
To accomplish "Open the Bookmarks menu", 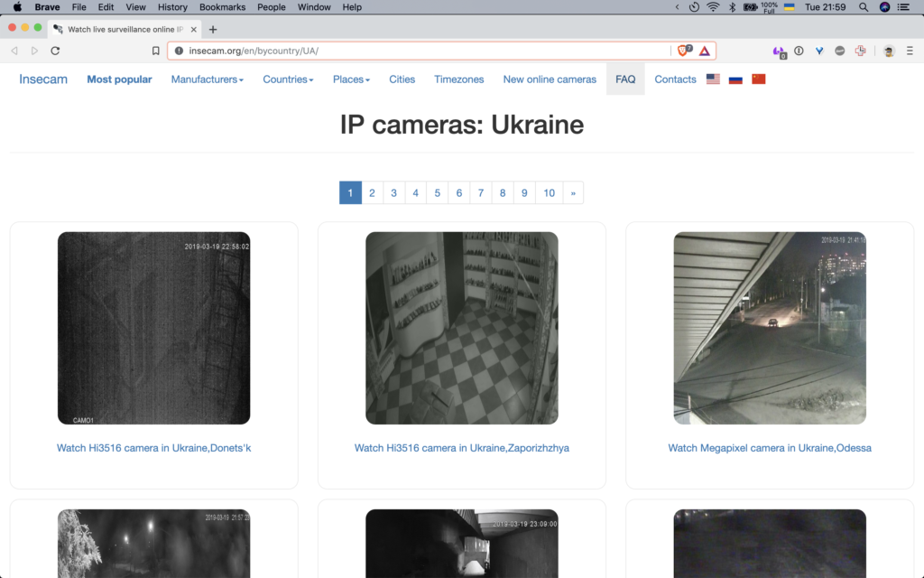I will pyautogui.click(x=222, y=7).
